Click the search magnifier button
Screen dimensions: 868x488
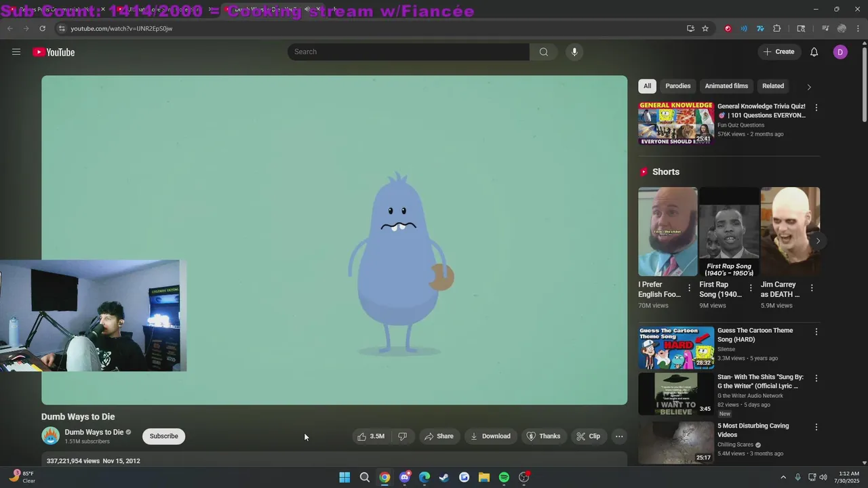tap(544, 52)
